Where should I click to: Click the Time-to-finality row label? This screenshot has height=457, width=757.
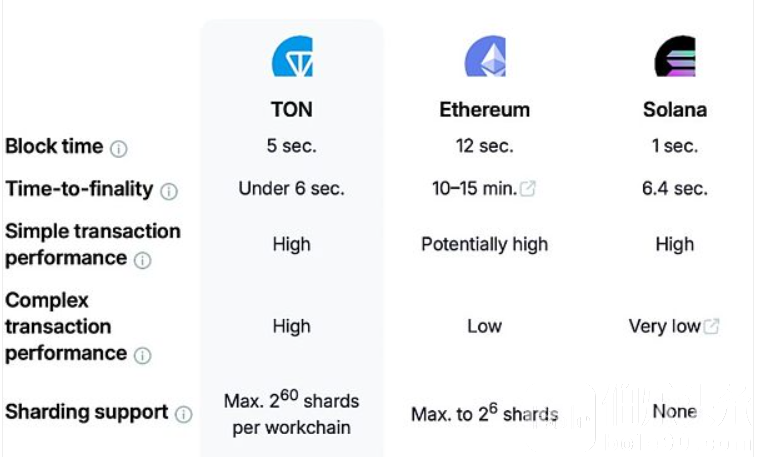(79, 188)
